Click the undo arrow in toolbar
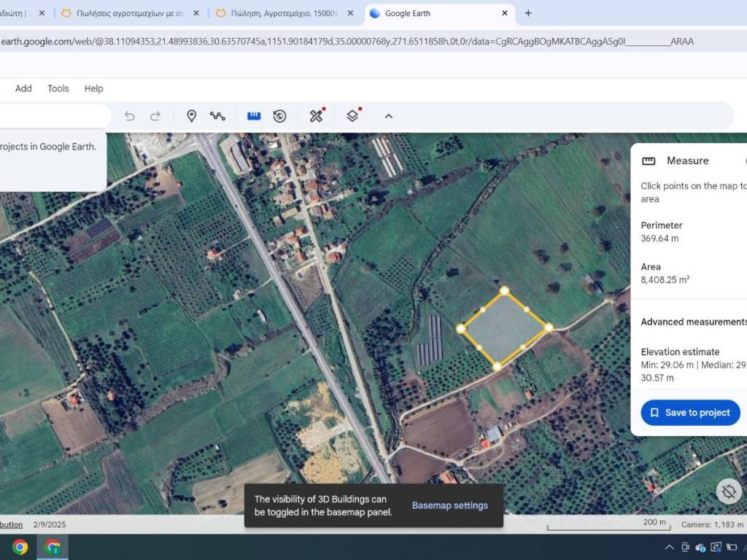 point(130,116)
